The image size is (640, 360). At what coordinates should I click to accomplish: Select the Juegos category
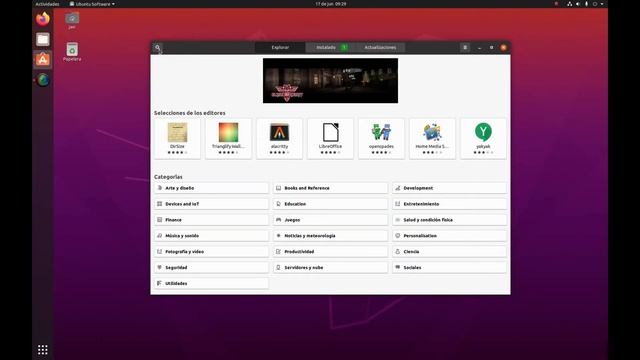(330, 220)
